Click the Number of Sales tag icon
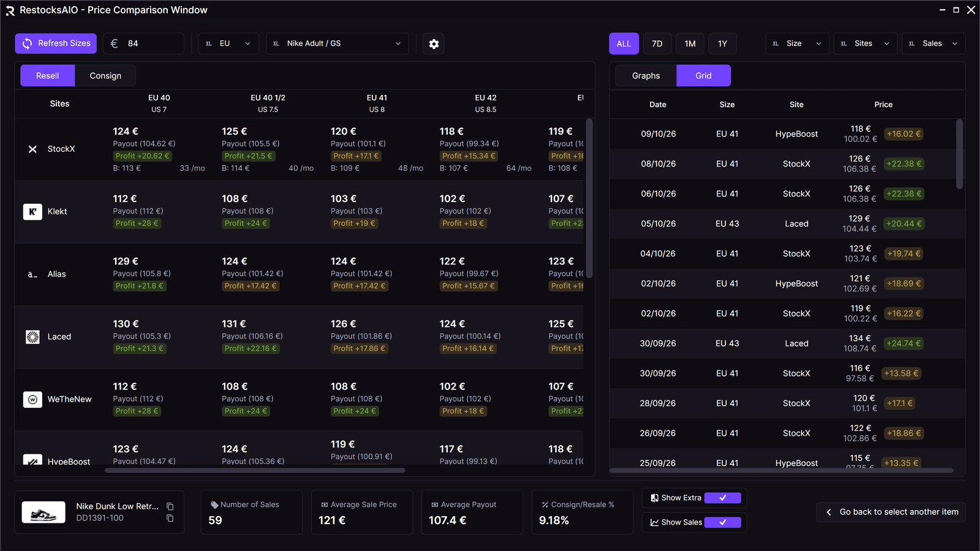Screen dimensions: 980x551 point(214,504)
